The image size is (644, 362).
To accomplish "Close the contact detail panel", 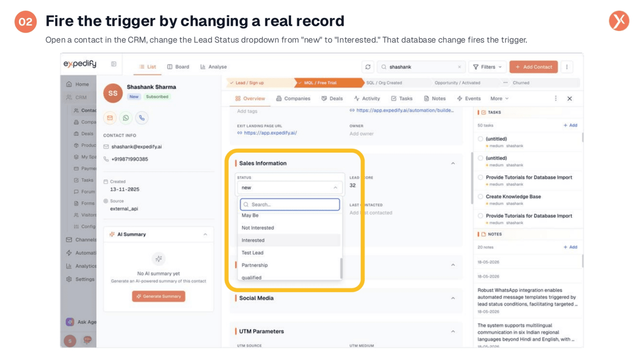I will click(570, 99).
